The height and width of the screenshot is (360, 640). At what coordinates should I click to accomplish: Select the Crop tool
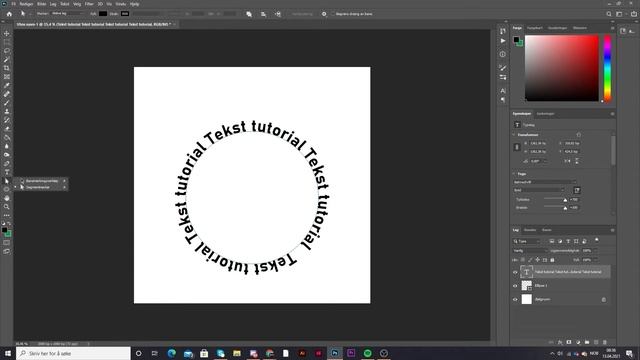[x=7, y=68]
